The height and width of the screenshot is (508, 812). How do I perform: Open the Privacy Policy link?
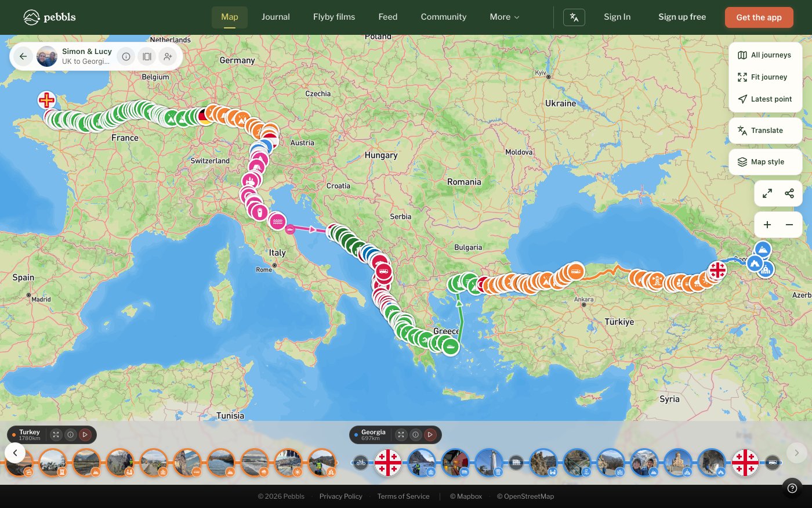pyautogui.click(x=340, y=496)
